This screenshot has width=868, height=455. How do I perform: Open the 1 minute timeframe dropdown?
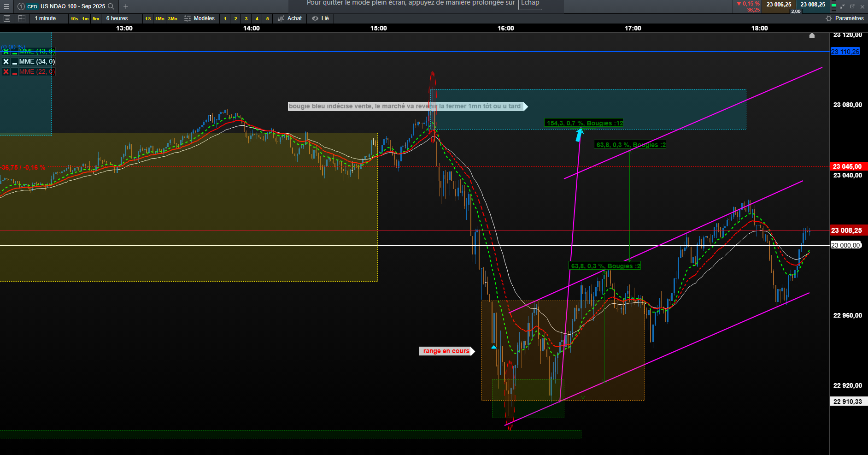[x=45, y=18]
